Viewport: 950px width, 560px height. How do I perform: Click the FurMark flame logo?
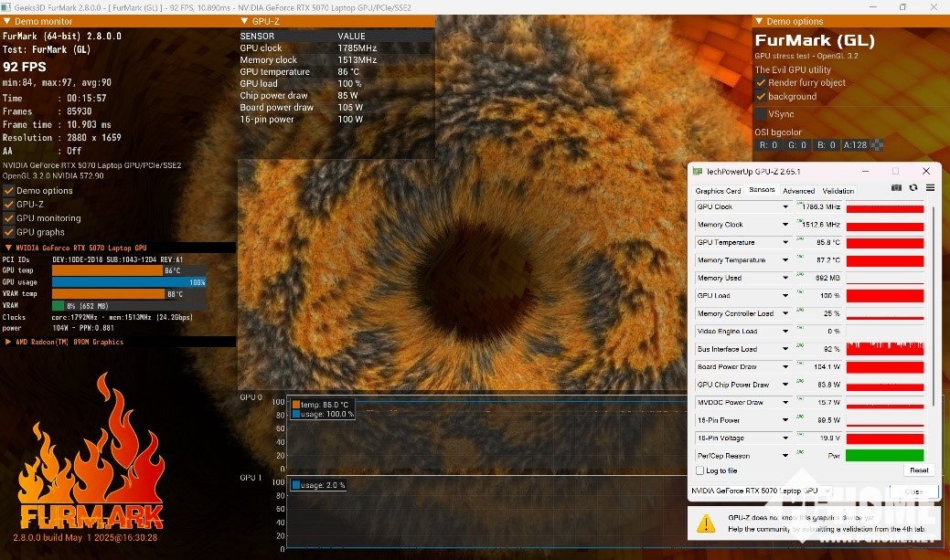click(x=91, y=451)
